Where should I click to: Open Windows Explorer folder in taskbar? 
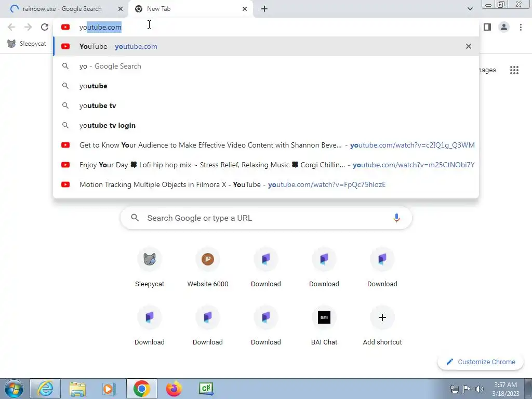pyautogui.click(x=77, y=389)
